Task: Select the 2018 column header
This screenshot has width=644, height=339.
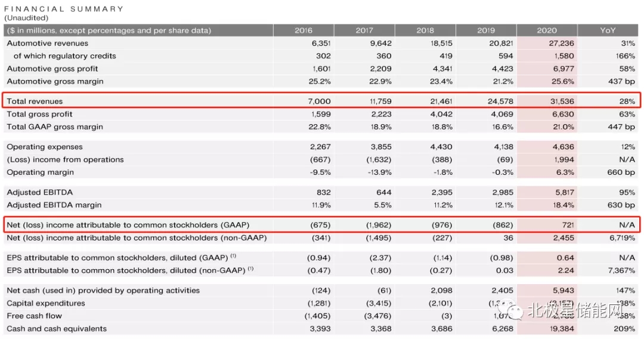Action: click(x=425, y=30)
